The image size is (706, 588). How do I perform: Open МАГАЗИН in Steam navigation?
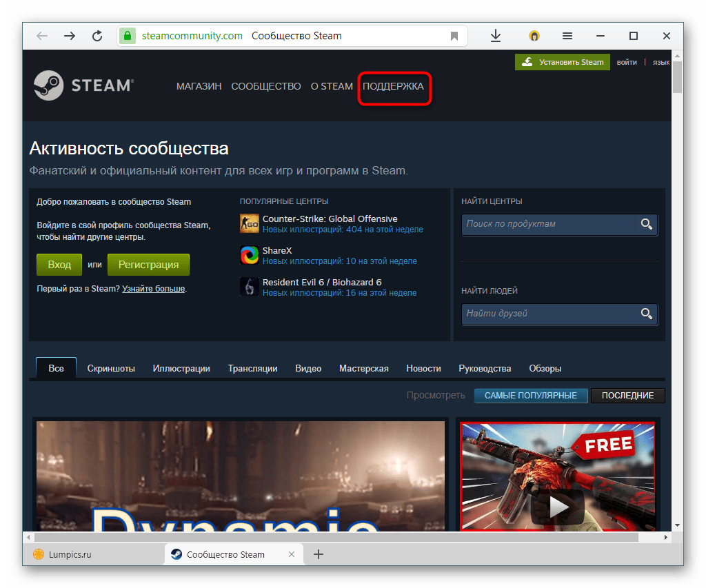[199, 86]
